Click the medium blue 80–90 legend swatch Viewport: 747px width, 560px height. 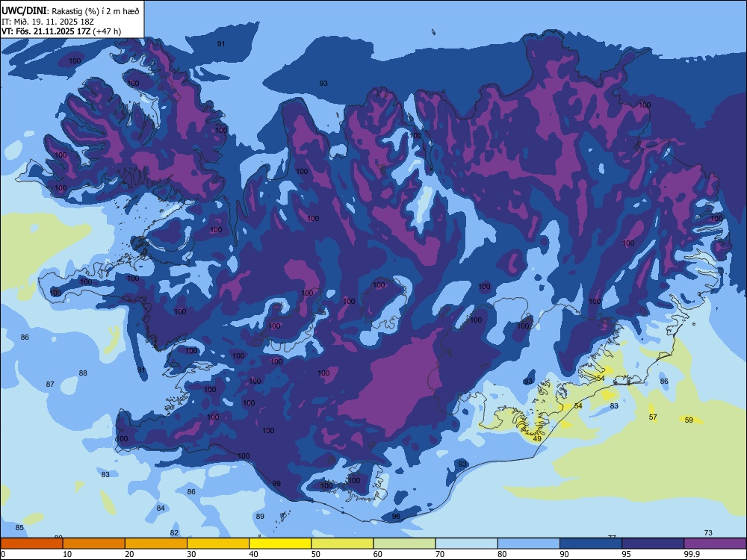pyautogui.click(x=529, y=544)
